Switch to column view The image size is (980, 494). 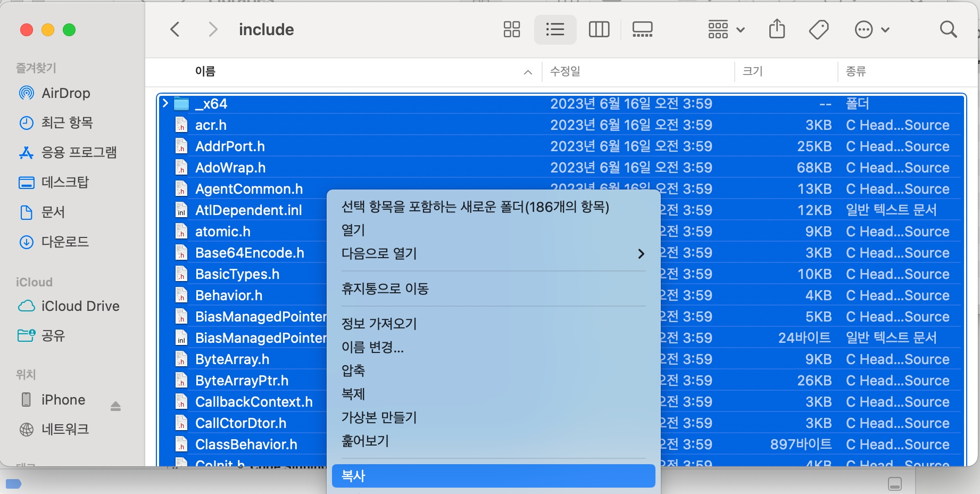point(599,29)
